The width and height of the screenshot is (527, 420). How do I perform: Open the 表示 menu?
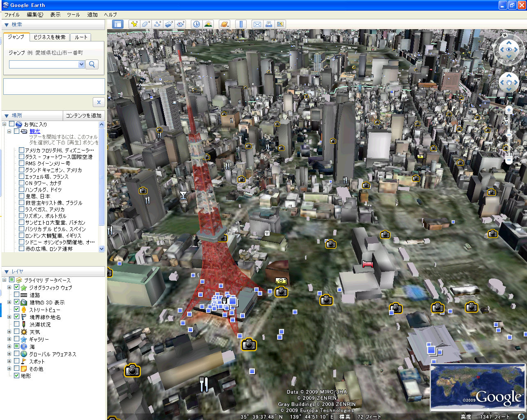[55, 15]
